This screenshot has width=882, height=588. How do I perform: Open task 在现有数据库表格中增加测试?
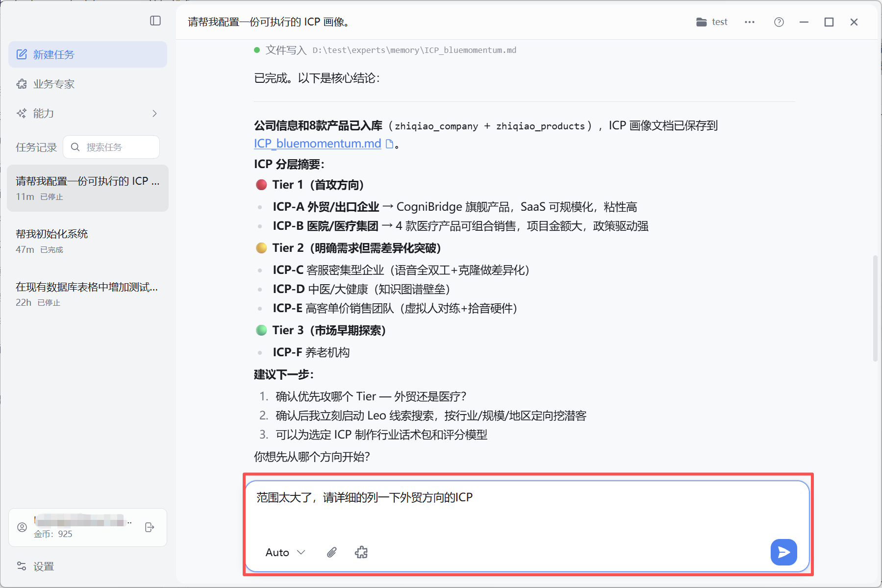(x=88, y=294)
